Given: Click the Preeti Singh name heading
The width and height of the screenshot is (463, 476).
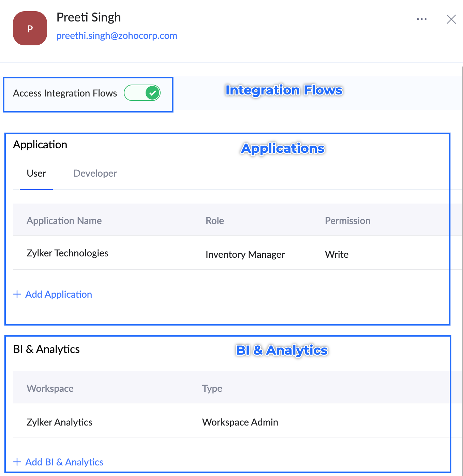Looking at the screenshot, I should [89, 17].
